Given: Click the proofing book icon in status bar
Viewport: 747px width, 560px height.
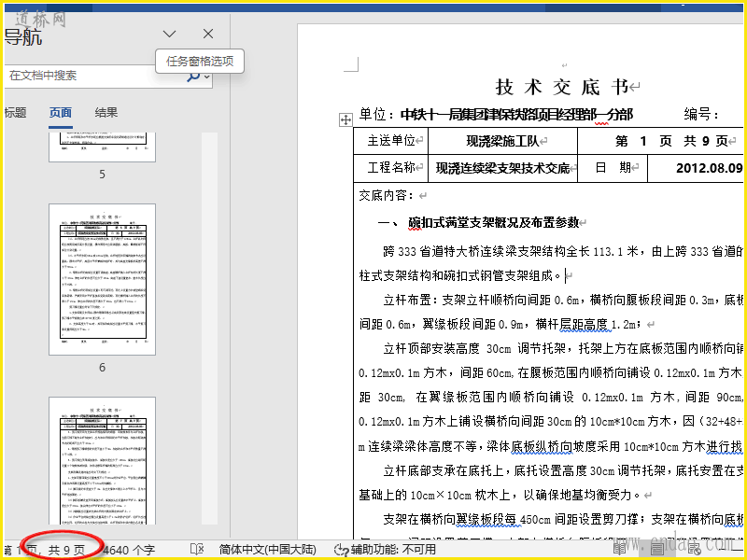Looking at the screenshot, I should point(196,550).
